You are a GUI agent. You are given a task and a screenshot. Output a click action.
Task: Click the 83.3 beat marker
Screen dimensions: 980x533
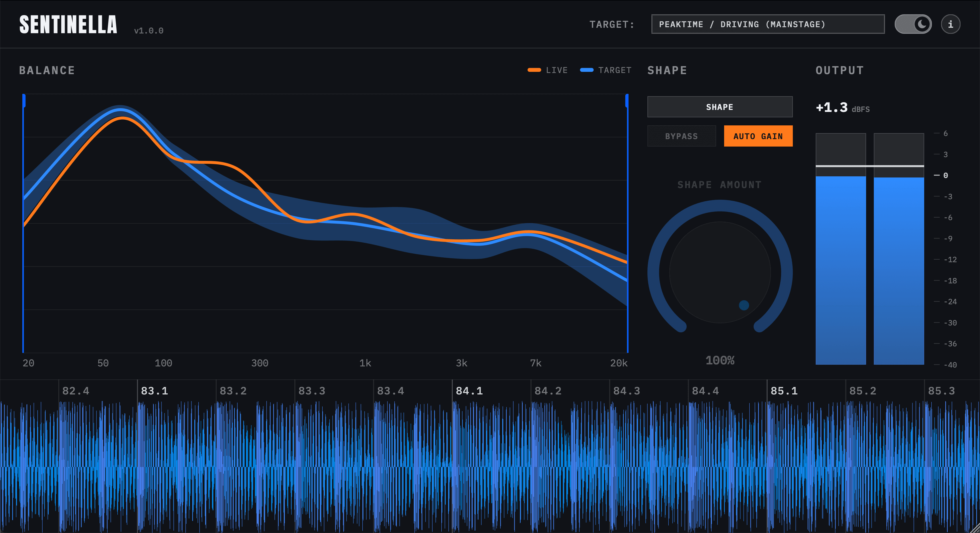[x=312, y=391]
